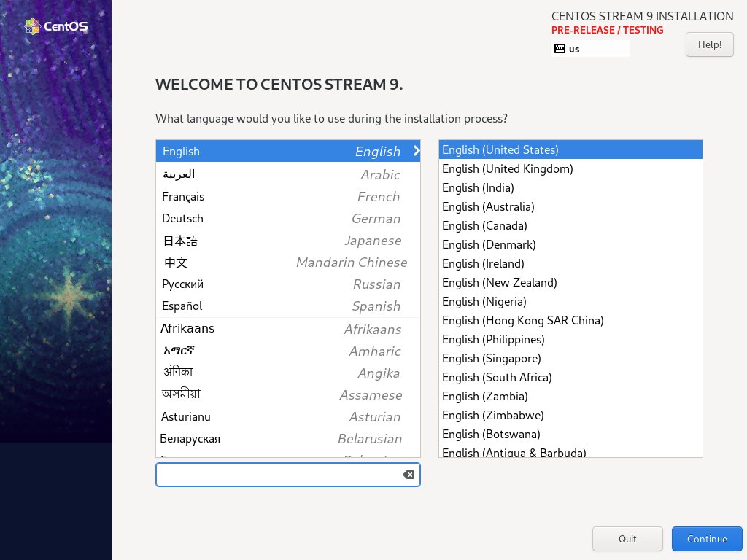Select English (Antigua & Barbuda) locale

coord(570,451)
